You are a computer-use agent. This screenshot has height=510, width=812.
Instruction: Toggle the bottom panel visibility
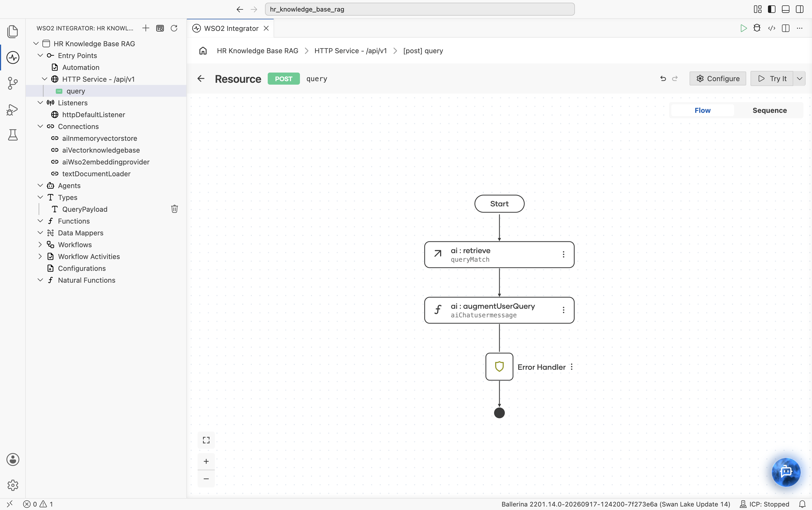[x=785, y=9]
